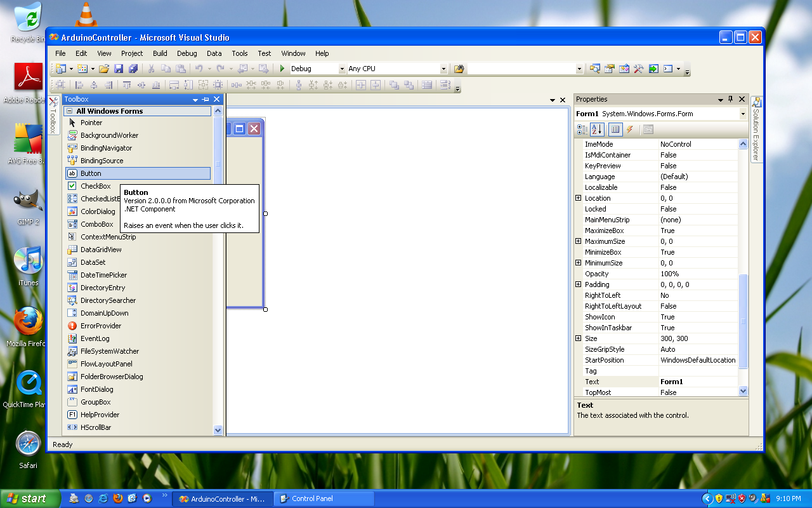Select the Pointer tool in Toolbox
Screen dimensions: 812x508
138,123
